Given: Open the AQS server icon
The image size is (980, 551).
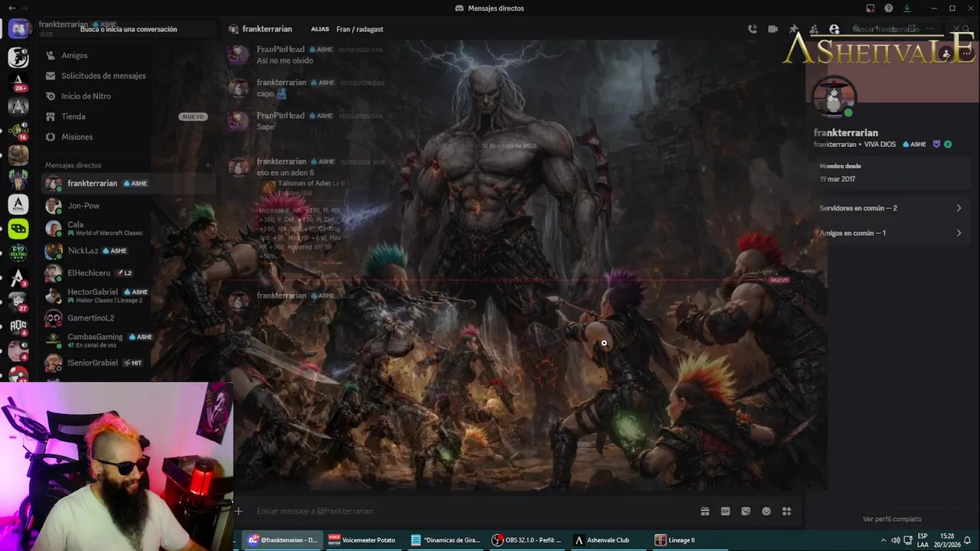Looking at the screenshot, I should pos(18,326).
